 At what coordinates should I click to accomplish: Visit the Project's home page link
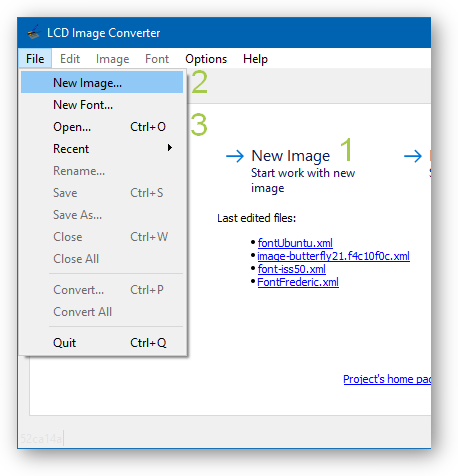[387, 379]
